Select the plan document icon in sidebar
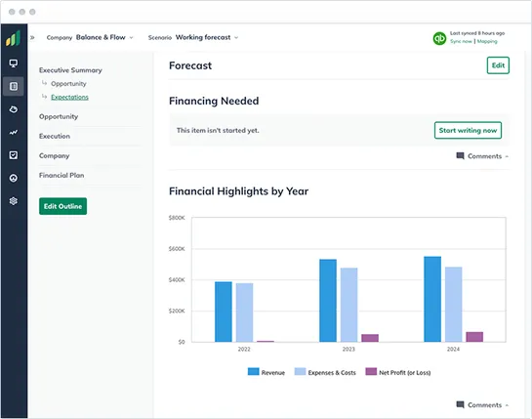 pyautogui.click(x=14, y=86)
